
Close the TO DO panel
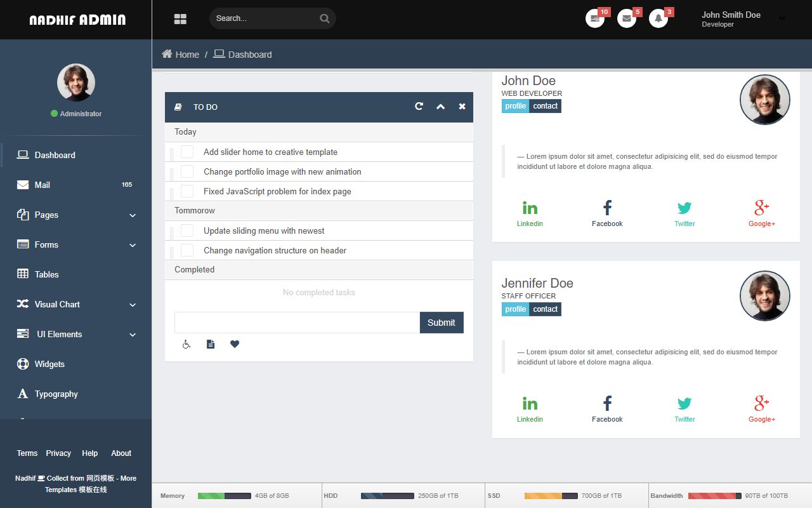(462, 107)
